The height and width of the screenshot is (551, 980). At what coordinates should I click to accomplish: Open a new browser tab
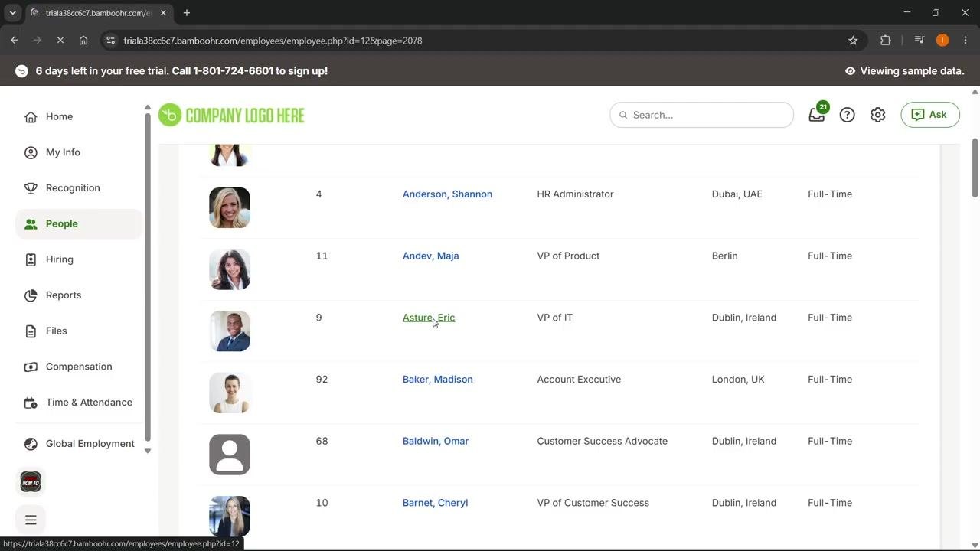click(186, 13)
